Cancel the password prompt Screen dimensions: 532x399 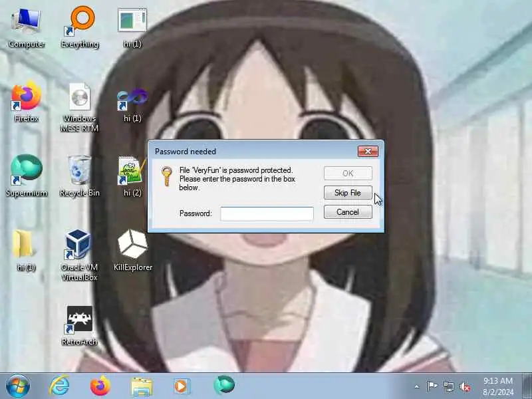348,212
